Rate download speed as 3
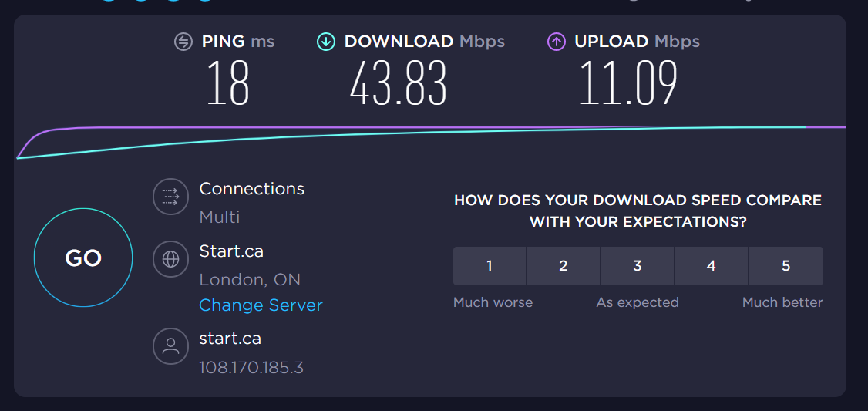Screen dimensions: 868x411 point(638,266)
